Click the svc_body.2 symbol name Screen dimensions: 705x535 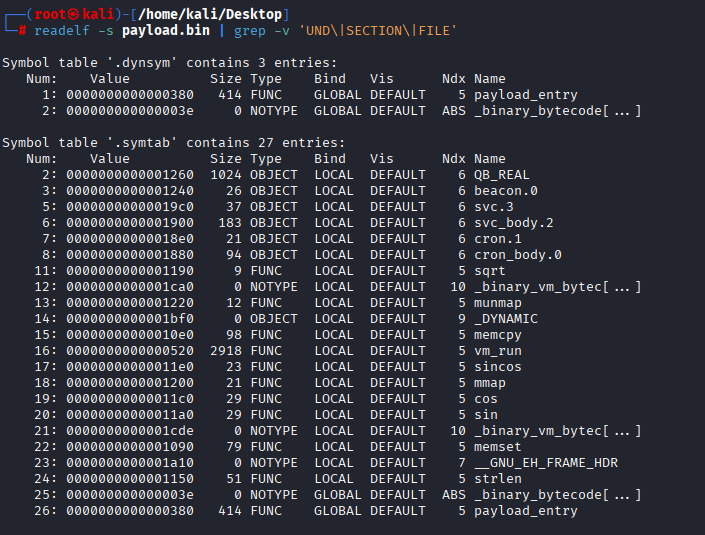(x=513, y=223)
